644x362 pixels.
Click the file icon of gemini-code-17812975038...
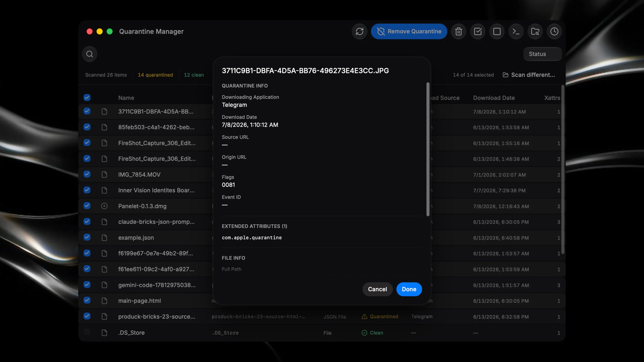tap(104, 285)
